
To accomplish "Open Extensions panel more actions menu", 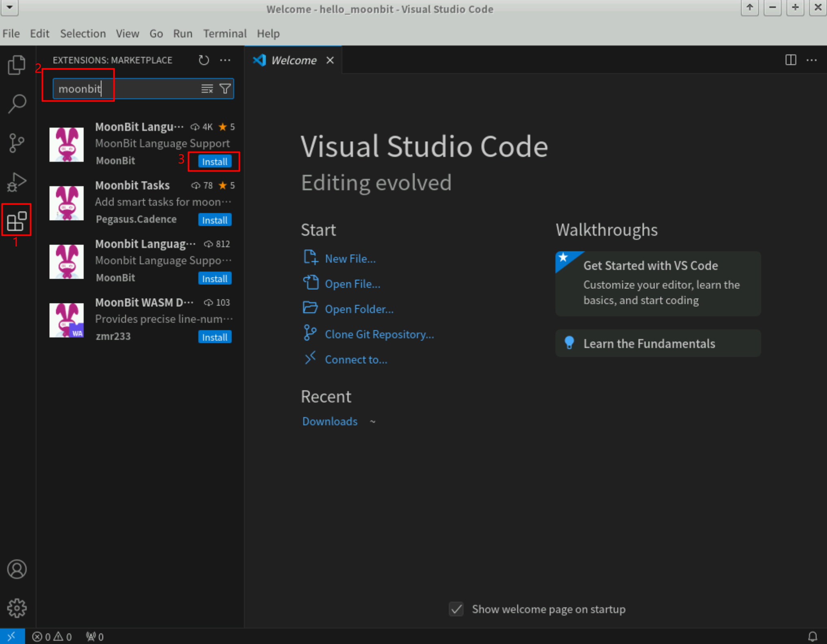I will [x=225, y=60].
